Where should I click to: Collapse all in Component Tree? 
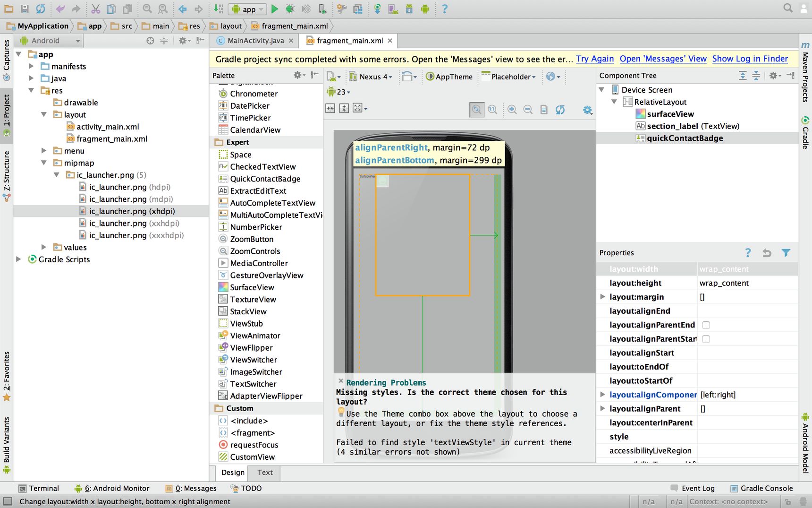pyautogui.click(x=756, y=76)
